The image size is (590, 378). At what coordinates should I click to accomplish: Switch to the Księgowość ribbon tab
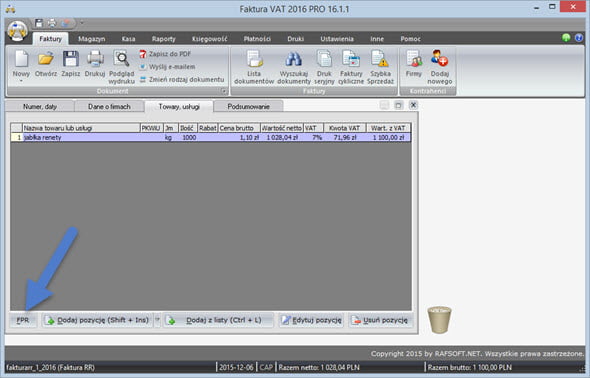coord(210,39)
